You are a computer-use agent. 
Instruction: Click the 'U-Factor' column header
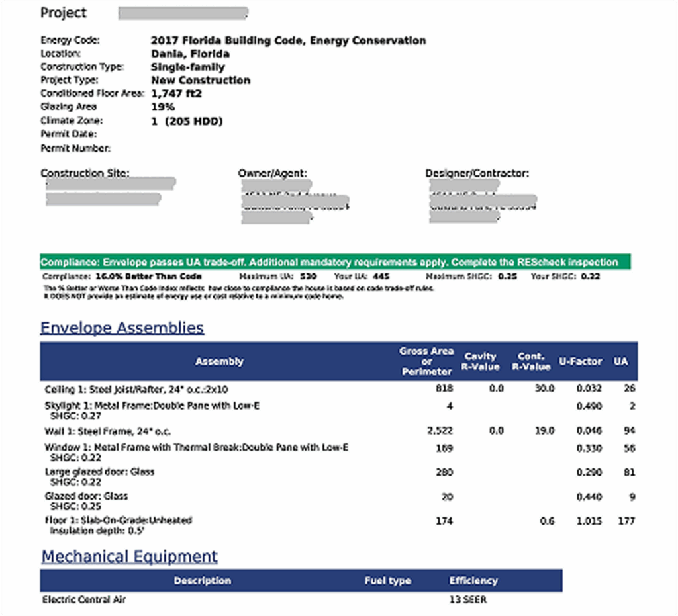[580, 361]
